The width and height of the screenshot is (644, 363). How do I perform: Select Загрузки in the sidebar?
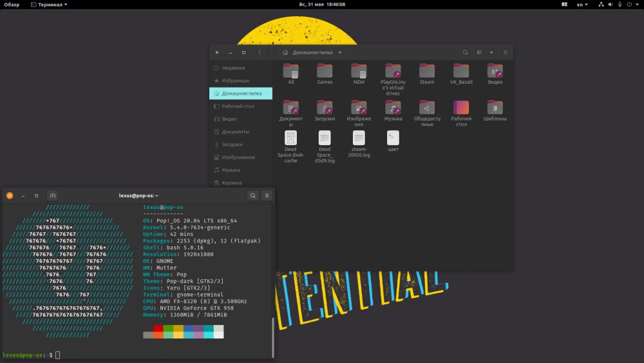coord(241,144)
